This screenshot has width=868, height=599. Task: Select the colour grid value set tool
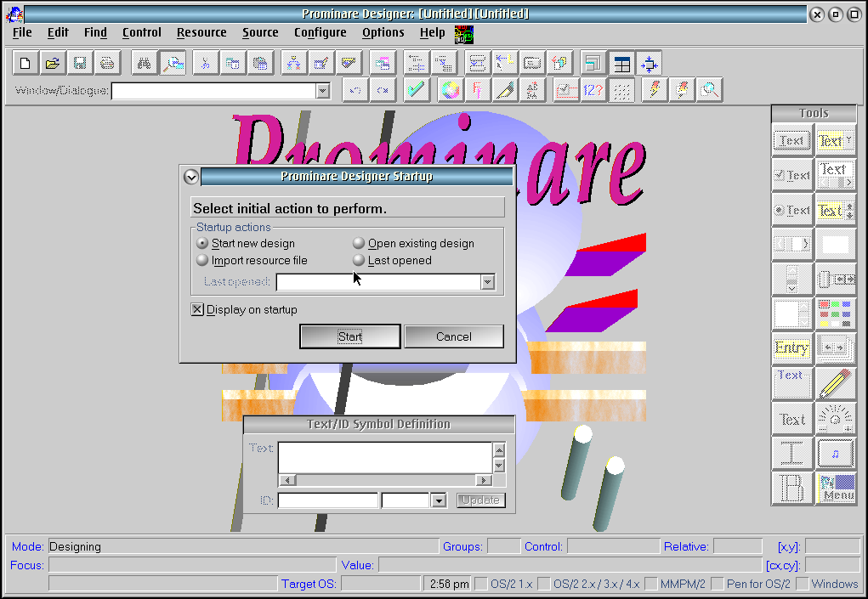[836, 313]
